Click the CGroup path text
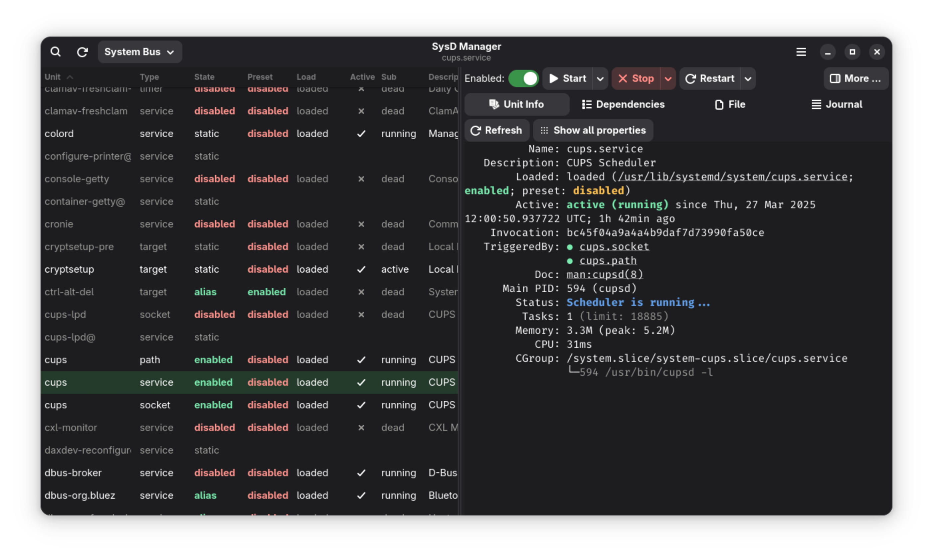Viewport: 933px width, 560px height. pos(707,358)
